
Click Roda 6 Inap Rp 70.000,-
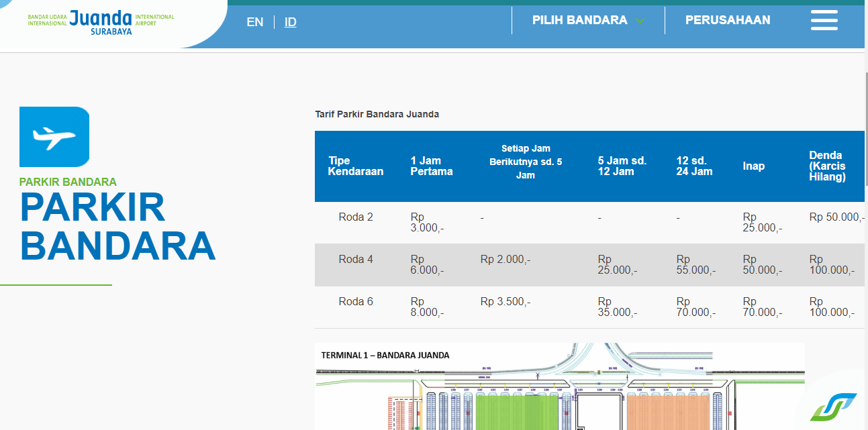[763, 307]
